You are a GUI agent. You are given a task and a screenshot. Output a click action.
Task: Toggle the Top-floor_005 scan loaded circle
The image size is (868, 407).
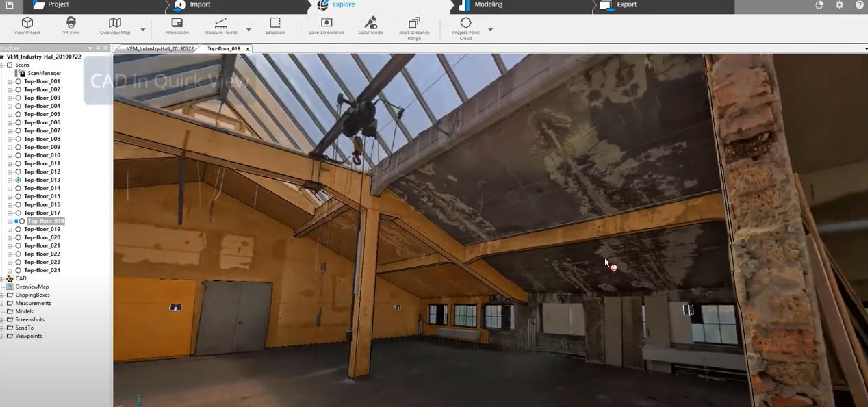pos(18,114)
